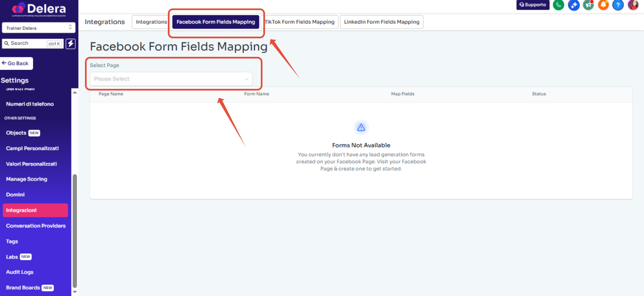Viewport: 644px width, 296px height.
Task: Click the warning triangle icon above Forms Not Available
Action: tap(361, 127)
